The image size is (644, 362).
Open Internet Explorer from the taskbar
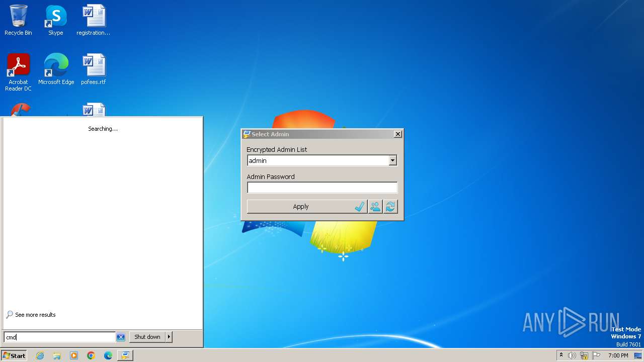[x=40, y=355]
